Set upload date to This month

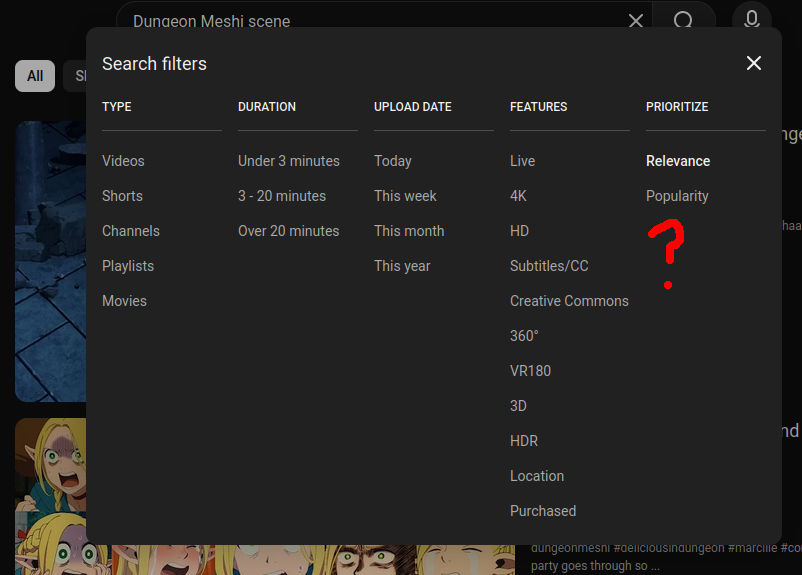(409, 231)
